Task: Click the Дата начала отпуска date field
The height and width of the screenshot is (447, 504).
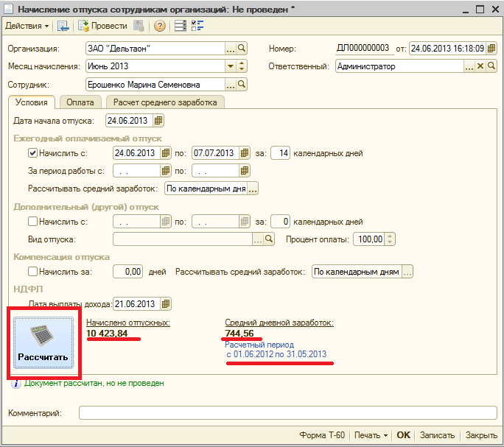Action: click(129, 121)
